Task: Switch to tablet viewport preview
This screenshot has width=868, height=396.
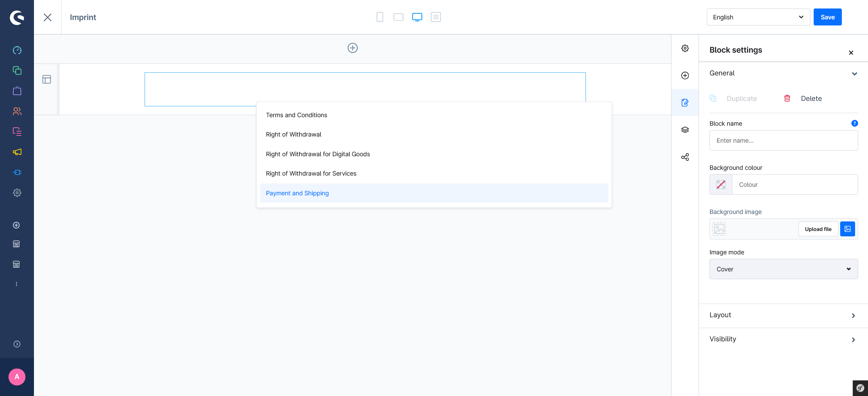Action: click(398, 17)
